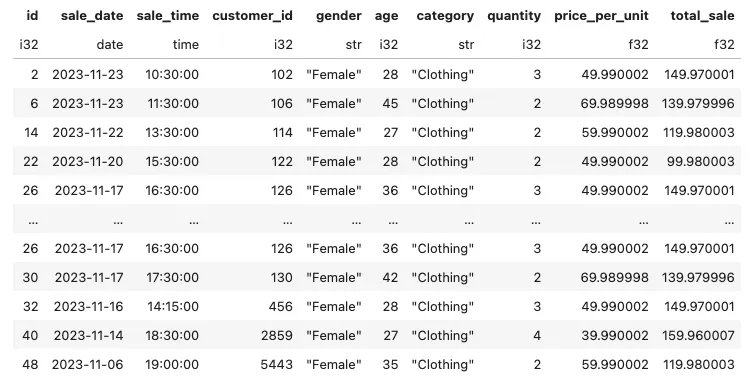Click the total_sale value 99.980003
Viewport: 755px width, 391px height.
pos(701,161)
